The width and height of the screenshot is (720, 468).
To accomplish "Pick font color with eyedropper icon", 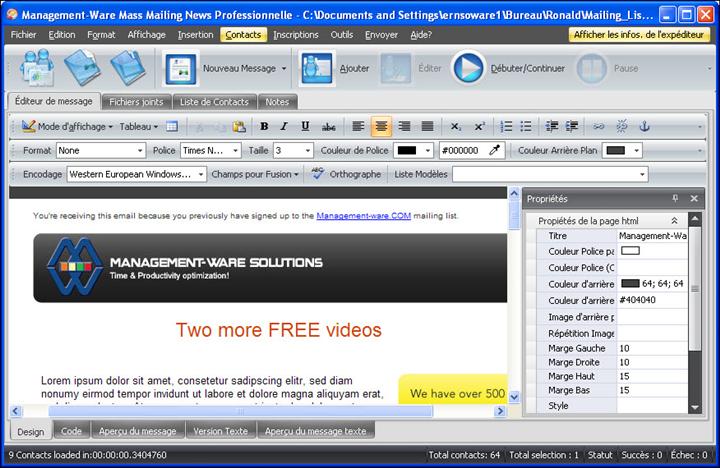I will point(495,150).
